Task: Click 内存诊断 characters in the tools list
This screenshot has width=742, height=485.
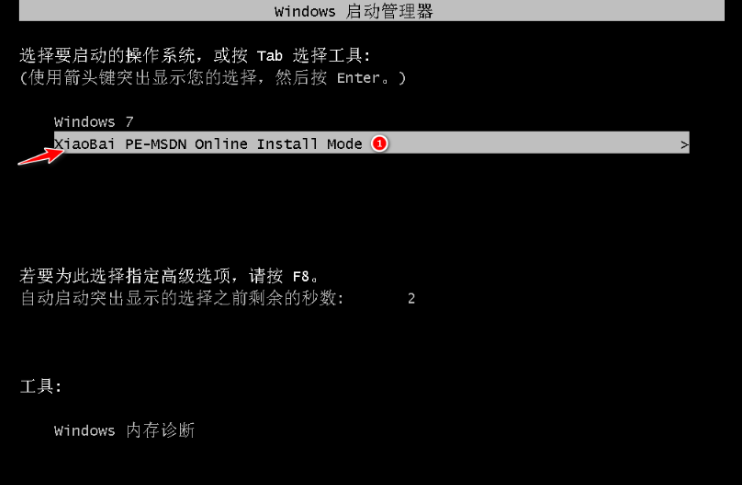Action: [x=160, y=430]
